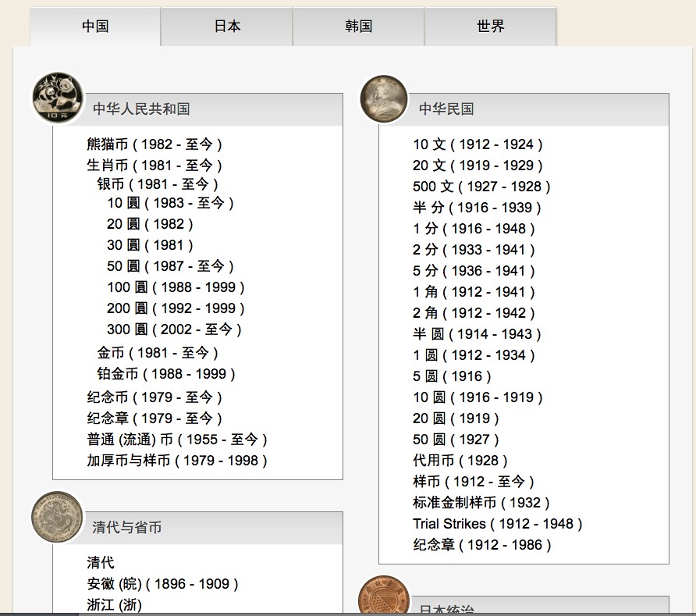
Task: Open 铂金币 (1988 - 1999) link
Action: tap(166, 374)
